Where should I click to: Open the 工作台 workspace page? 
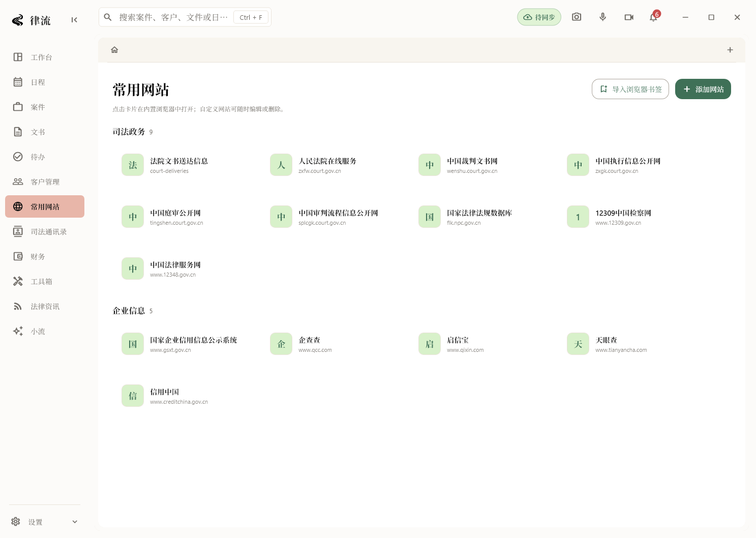click(45, 57)
